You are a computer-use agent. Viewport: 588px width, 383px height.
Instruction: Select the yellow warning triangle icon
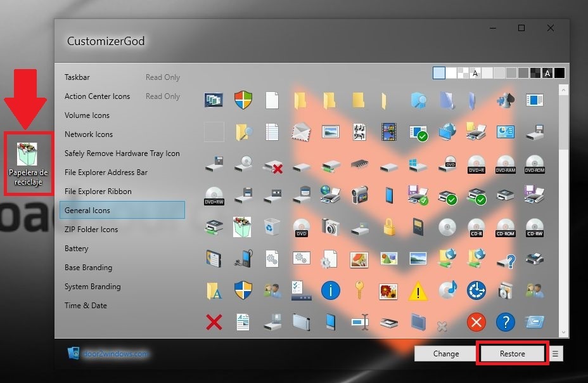pos(418,291)
